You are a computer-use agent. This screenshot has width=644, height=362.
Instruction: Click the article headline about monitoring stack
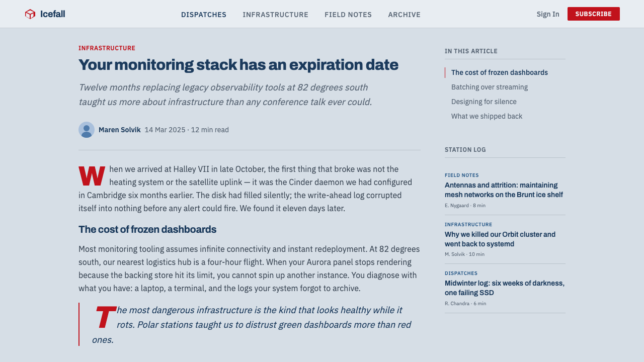pyautogui.click(x=238, y=65)
